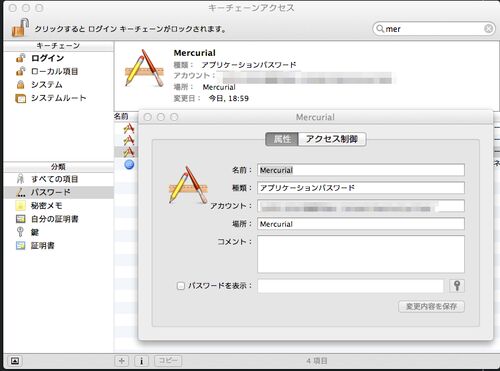The width and height of the screenshot is (500, 371).
Task: Click 変更内容を保存 button
Action: tap(431, 306)
